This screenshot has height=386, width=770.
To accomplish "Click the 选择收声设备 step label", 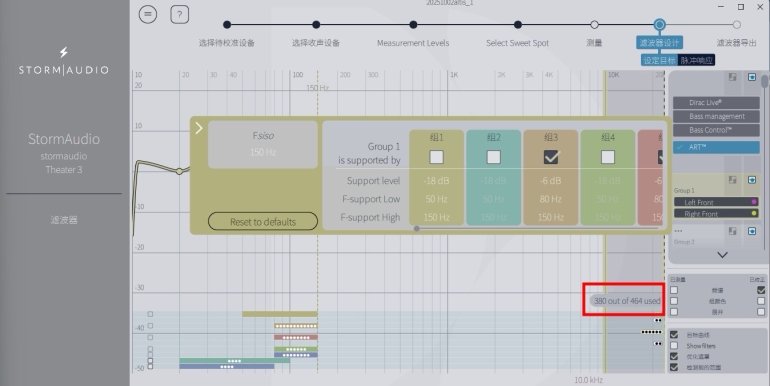I will click(x=316, y=43).
